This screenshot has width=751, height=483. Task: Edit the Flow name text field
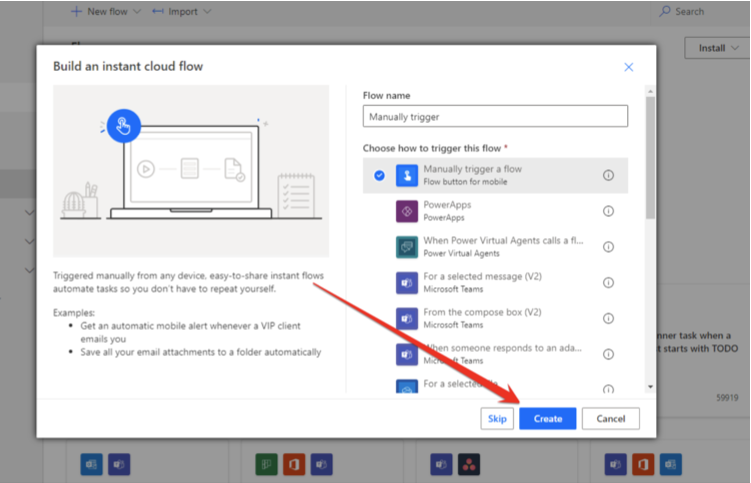[x=495, y=116]
